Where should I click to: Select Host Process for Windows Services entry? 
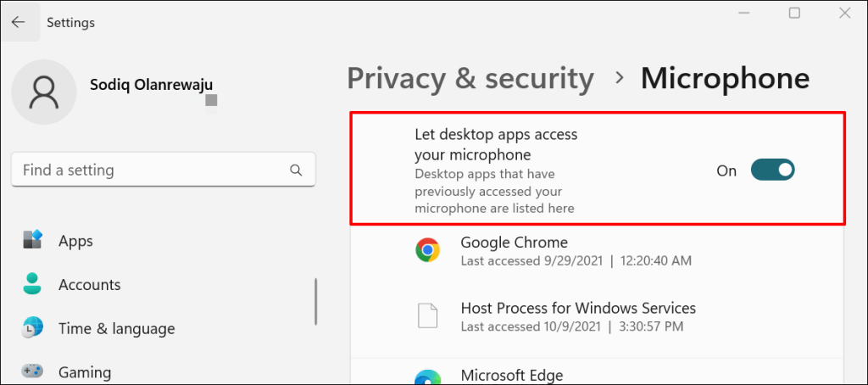578,308
